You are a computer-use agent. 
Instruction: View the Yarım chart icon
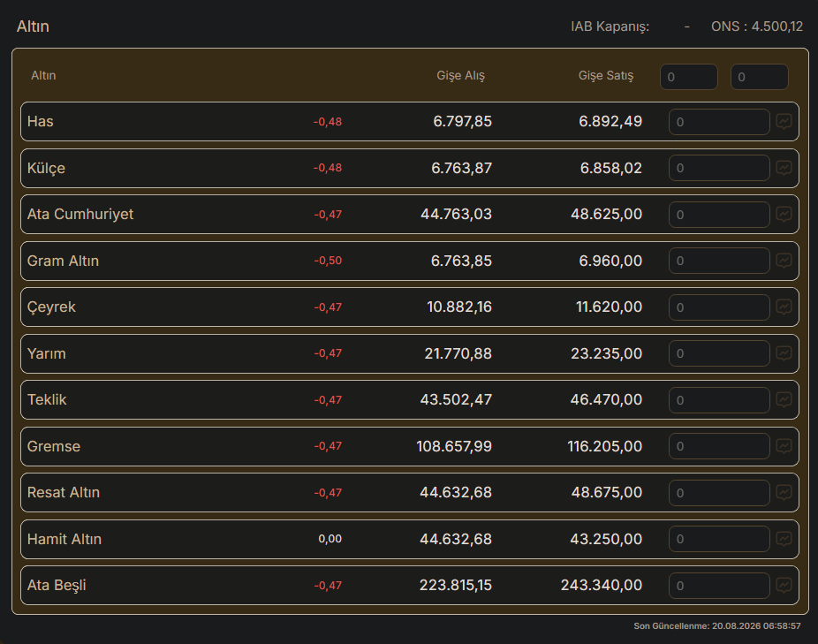pyautogui.click(x=784, y=353)
